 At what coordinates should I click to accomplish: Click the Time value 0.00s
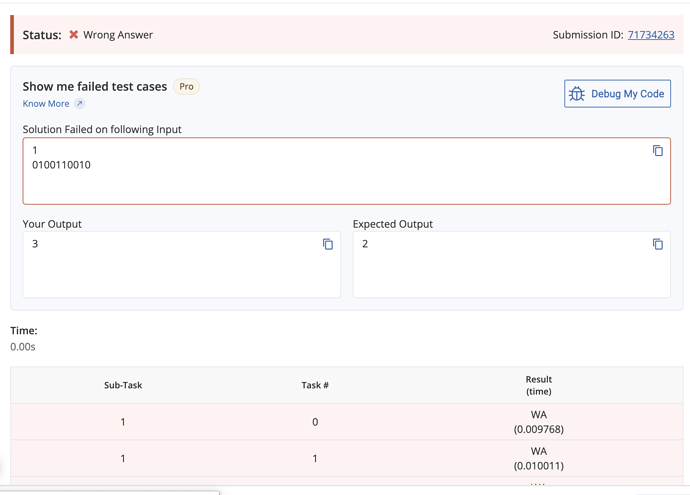click(23, 347)
